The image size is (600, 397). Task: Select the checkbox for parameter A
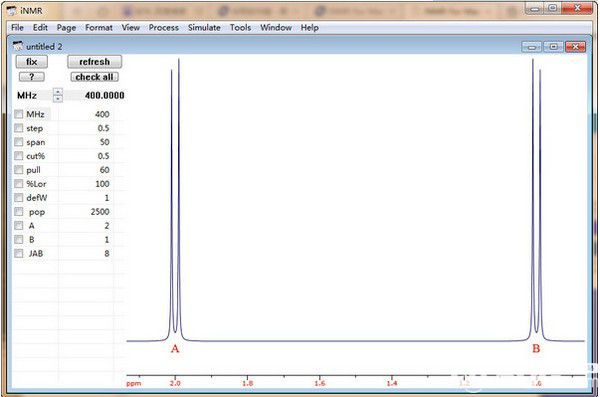(x=18, y=225)
